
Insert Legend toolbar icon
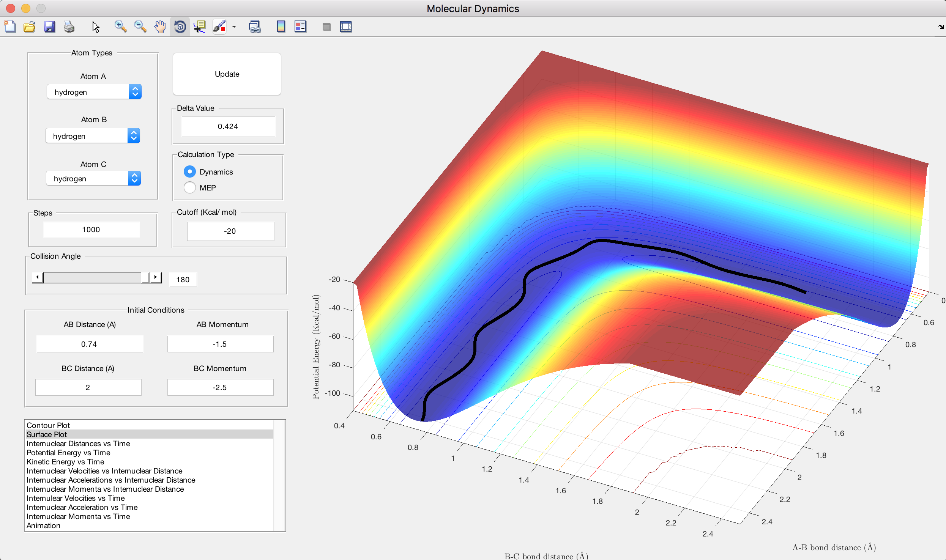pos(300,27)
